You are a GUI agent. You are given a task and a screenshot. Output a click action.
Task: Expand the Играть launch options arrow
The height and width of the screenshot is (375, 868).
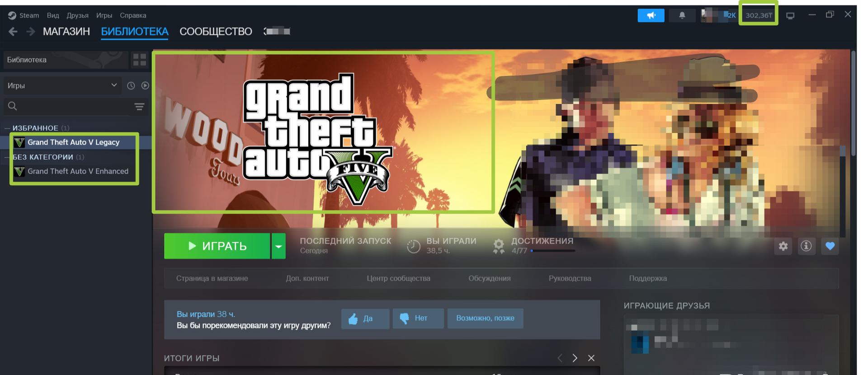click(278, 246)
